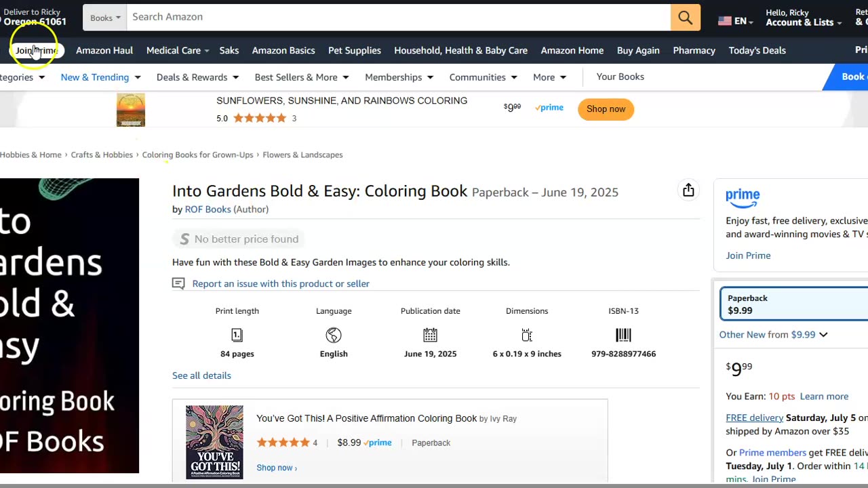The image size is (868, 488).
Task: Open Amazon Home in navigation bar
Action: point(572,50)
